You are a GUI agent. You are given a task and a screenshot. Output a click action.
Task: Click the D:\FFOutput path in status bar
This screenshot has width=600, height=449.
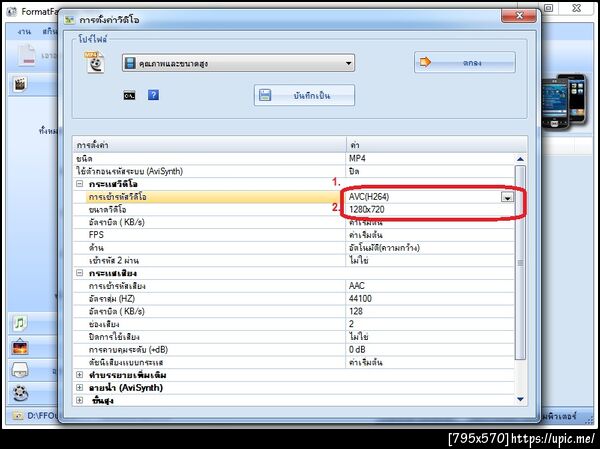tap(42, 416)
